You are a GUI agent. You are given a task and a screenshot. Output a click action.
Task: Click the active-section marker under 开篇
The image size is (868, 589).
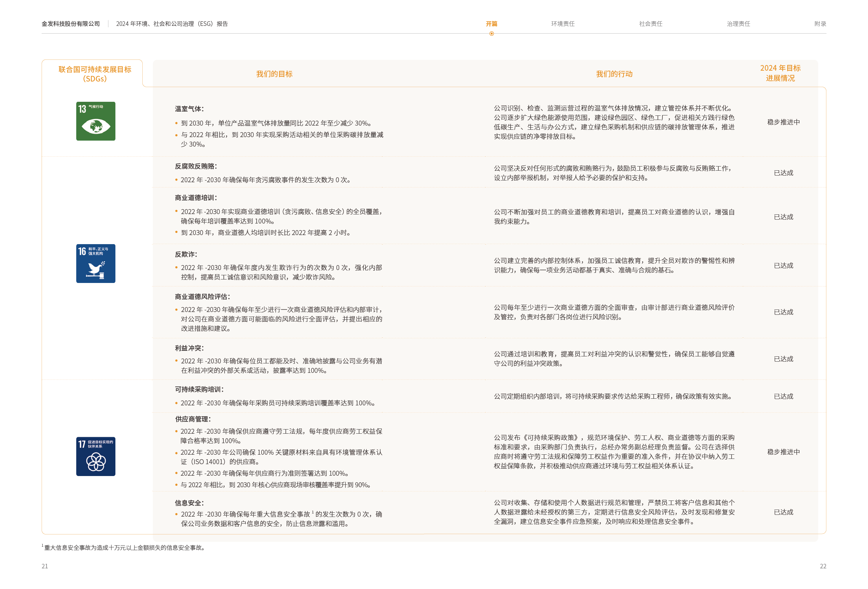tap(491, 34)
